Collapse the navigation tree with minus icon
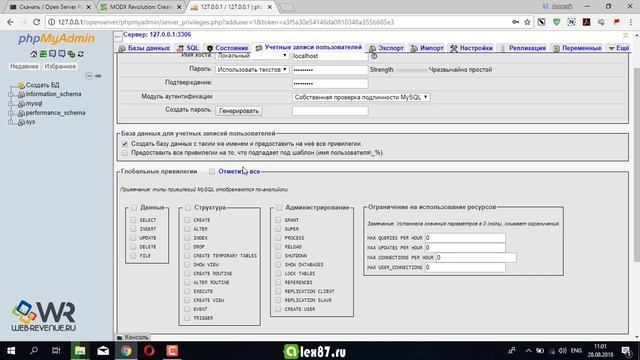640x360 pixels. [89, 76]
